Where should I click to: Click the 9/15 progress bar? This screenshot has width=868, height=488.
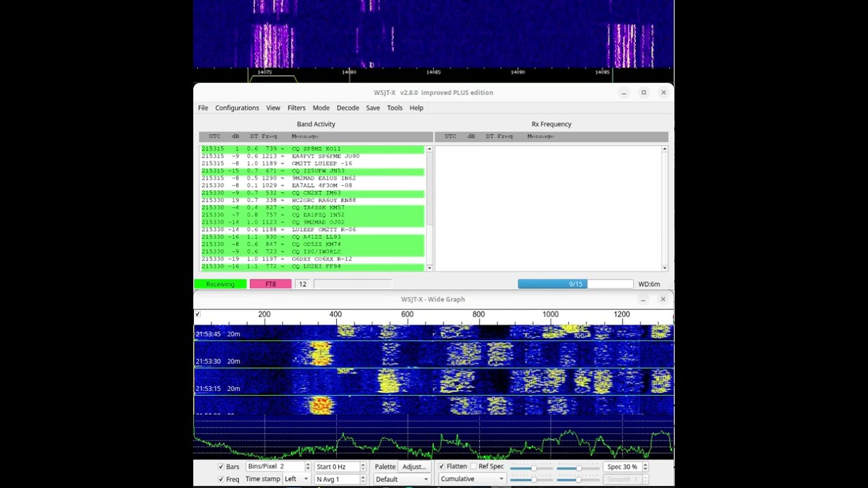tap(575, 284)
